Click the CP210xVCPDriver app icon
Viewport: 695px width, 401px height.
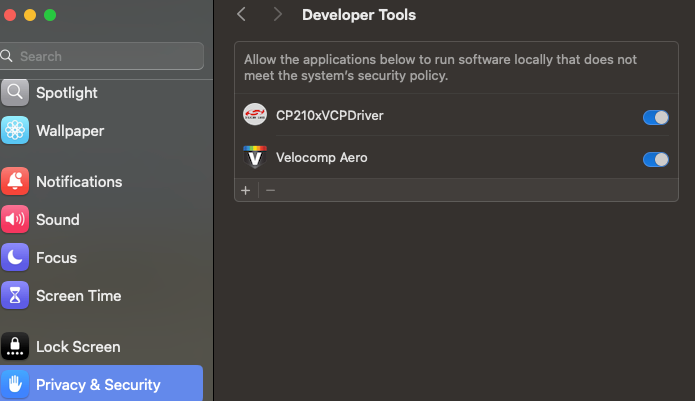(x=255, y=116)
